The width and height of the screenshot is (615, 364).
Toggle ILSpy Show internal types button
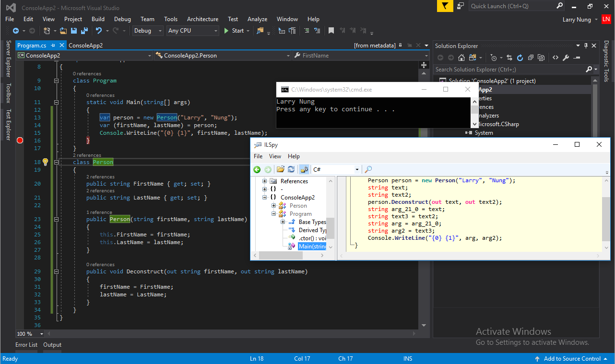click(x=304, y=169)
